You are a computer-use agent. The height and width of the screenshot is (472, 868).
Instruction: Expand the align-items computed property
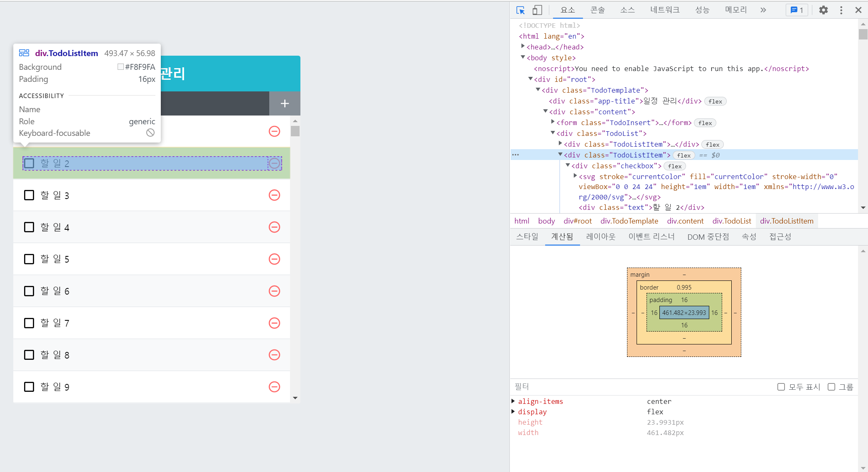coord(513,401)
